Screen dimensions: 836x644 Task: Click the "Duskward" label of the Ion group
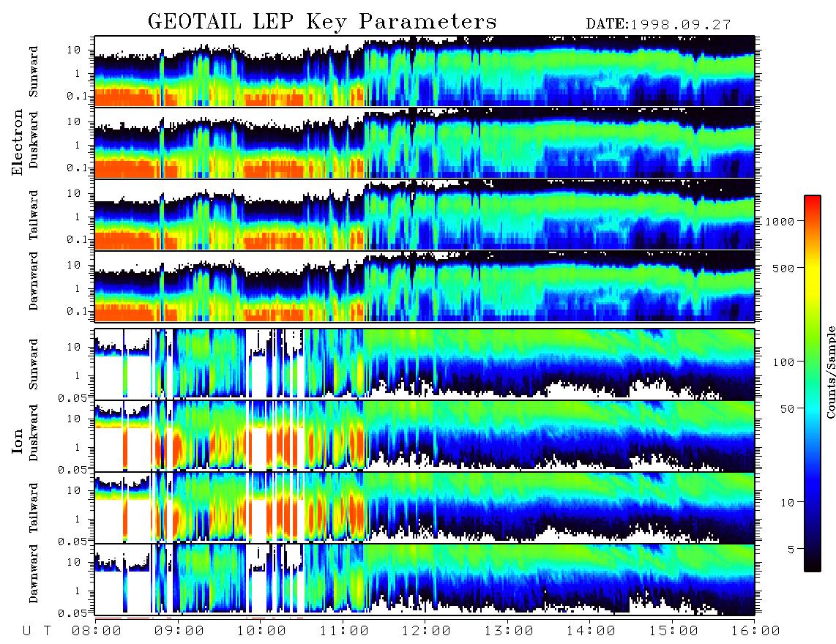click(x=34, y=433)
